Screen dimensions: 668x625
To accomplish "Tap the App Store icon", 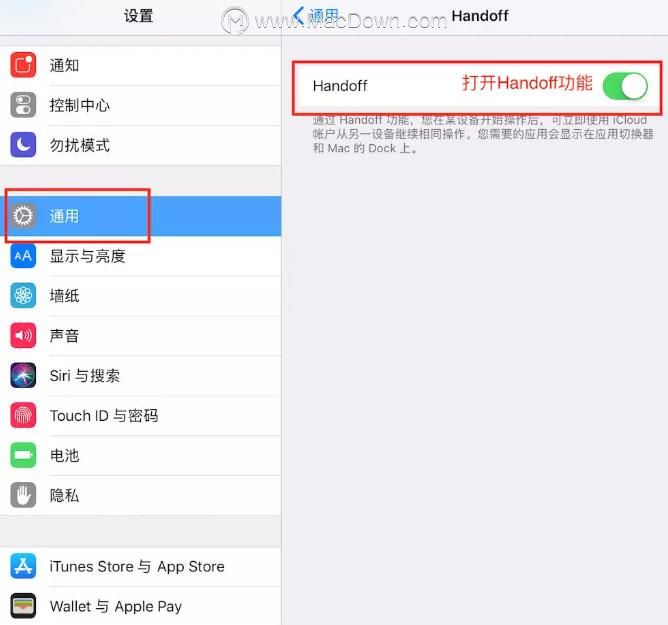I will click(23, 566).
